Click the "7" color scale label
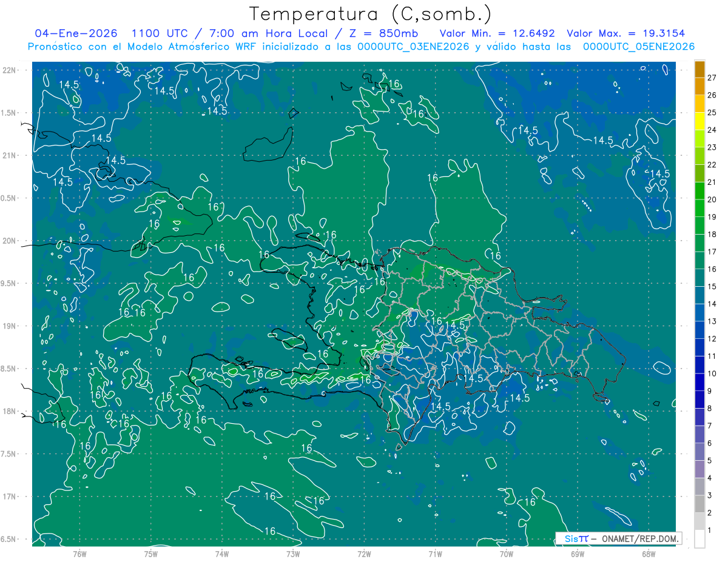 pyautogui.click(x=710, y=426)
